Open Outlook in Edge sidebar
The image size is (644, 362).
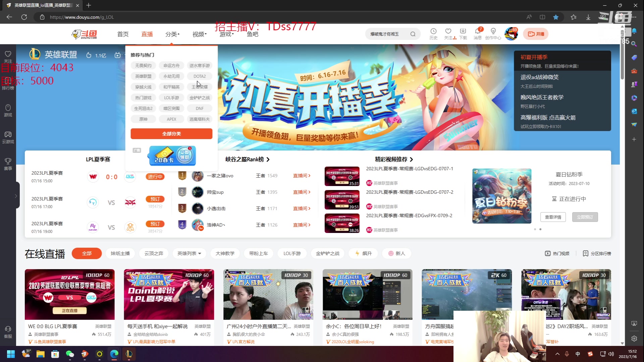point(634,111)
